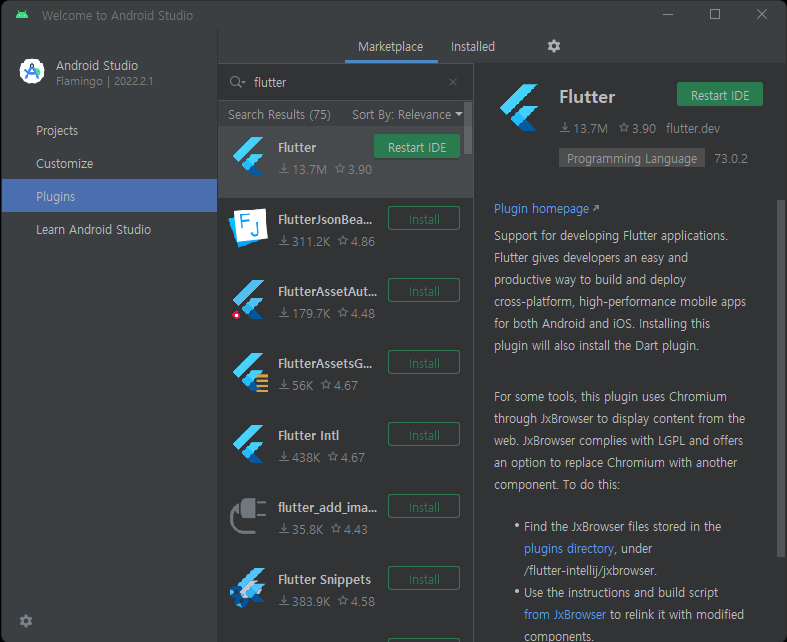Click the 4.58 rating of Flutter Snippets
787x642 pixels.
click(357, 601)
